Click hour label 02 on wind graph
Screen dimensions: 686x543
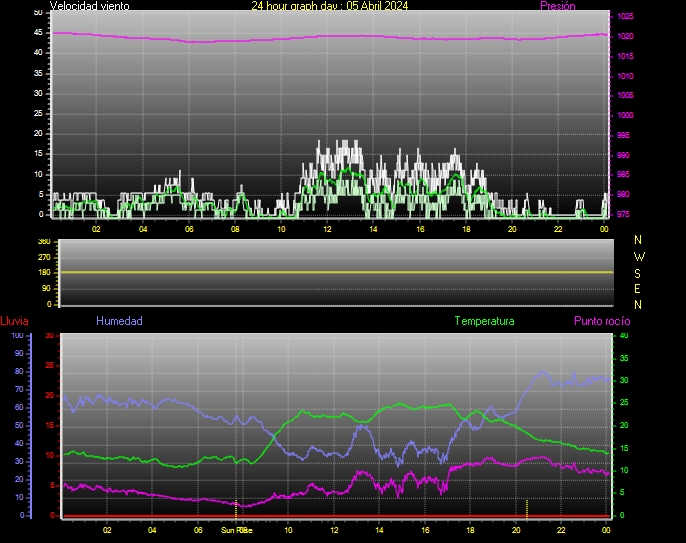click(96, 229)
